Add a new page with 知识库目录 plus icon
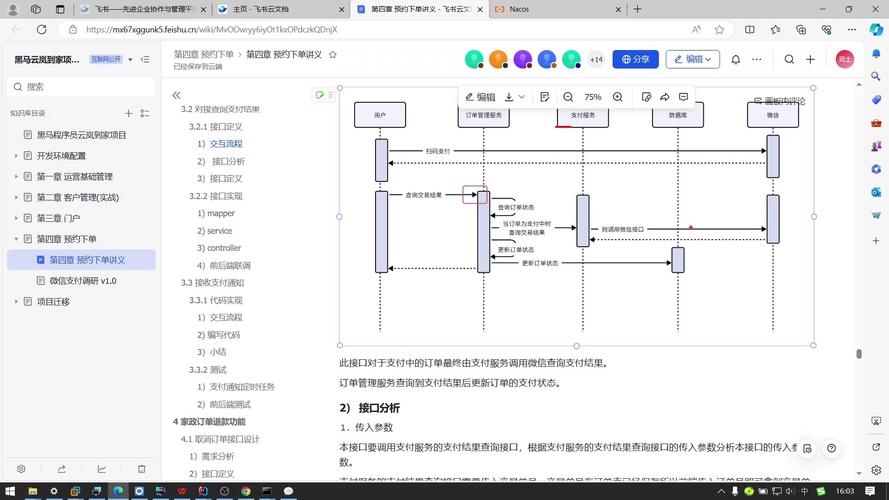The height and width of the screenshot is (500, 889). (x=129, y=113)
